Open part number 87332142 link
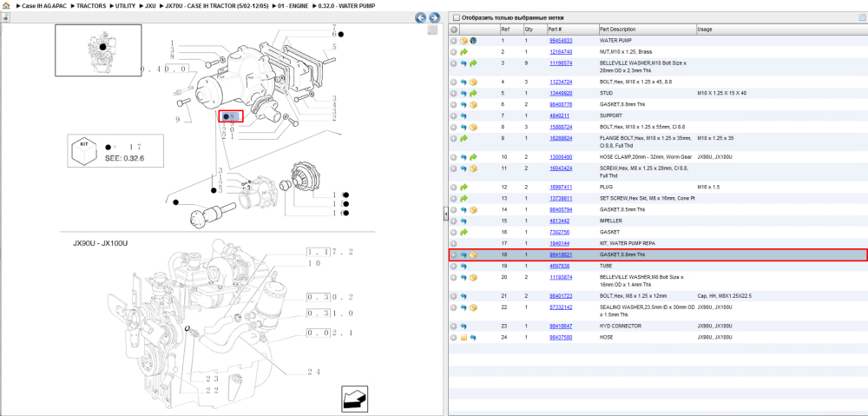 click(x=560, y=307)
